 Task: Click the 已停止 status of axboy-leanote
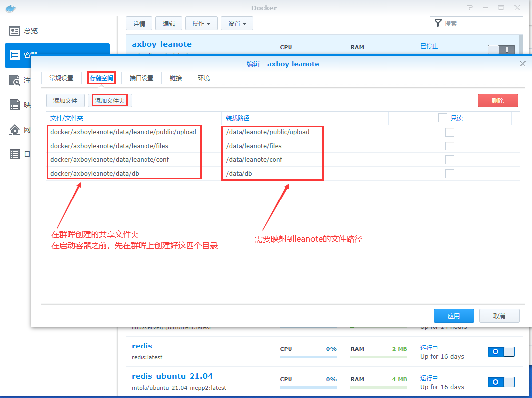(429, 46)
